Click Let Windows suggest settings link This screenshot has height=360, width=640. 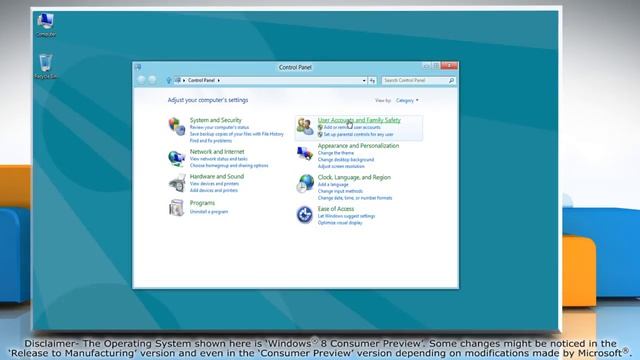coord(346,216)
